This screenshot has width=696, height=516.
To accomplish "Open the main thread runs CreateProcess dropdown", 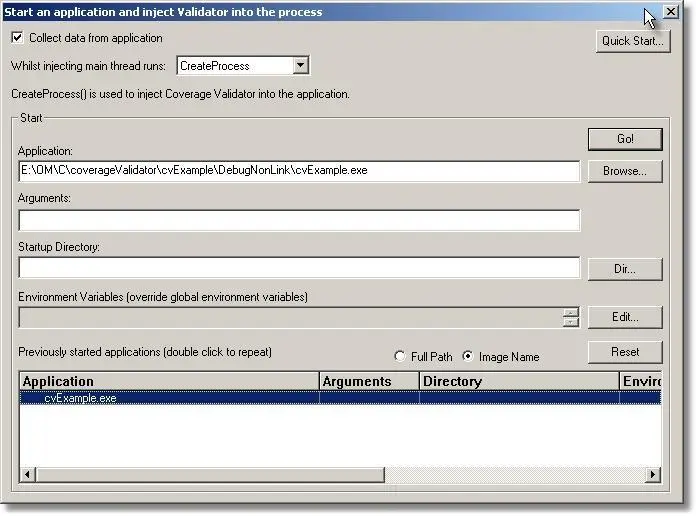I will point(300,65).
